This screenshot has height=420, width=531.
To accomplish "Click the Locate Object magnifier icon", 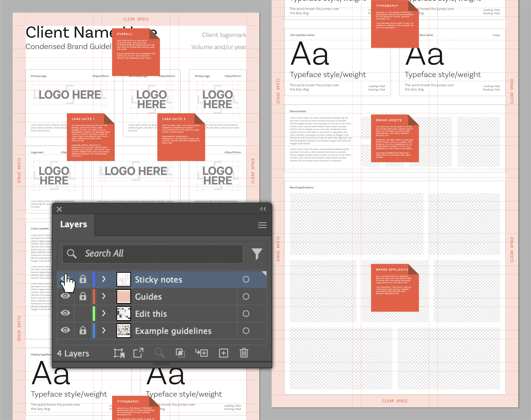I will click(x=160, y=353).
